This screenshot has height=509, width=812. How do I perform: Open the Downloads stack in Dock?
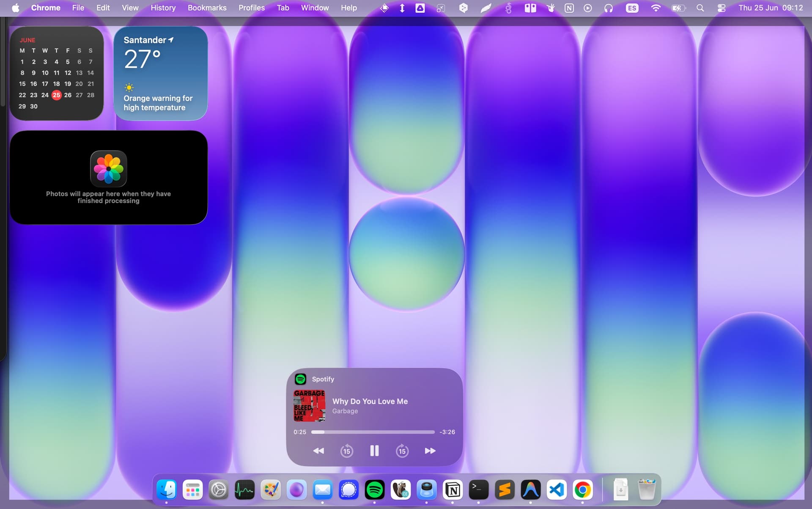(x=621, y=490)
